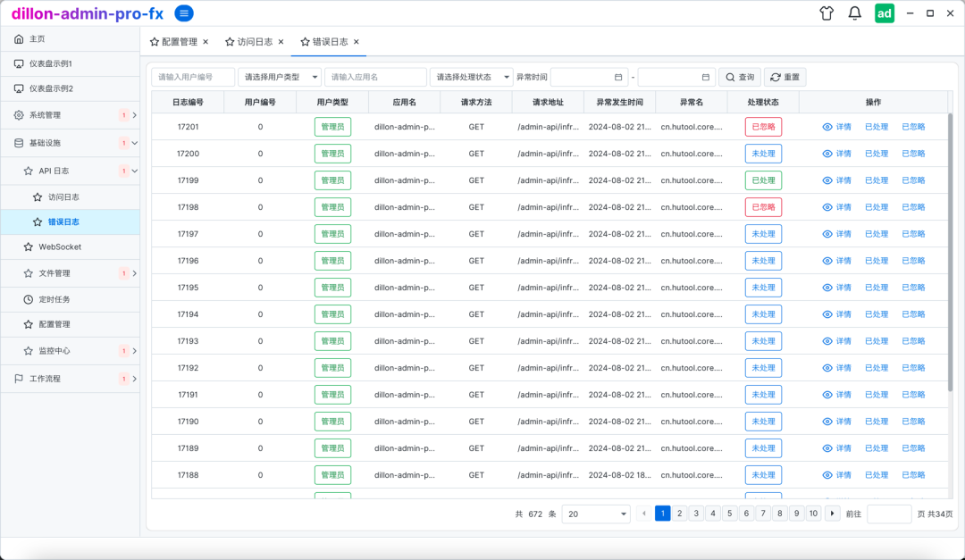Click the 重置 reset button

point(785,78)
